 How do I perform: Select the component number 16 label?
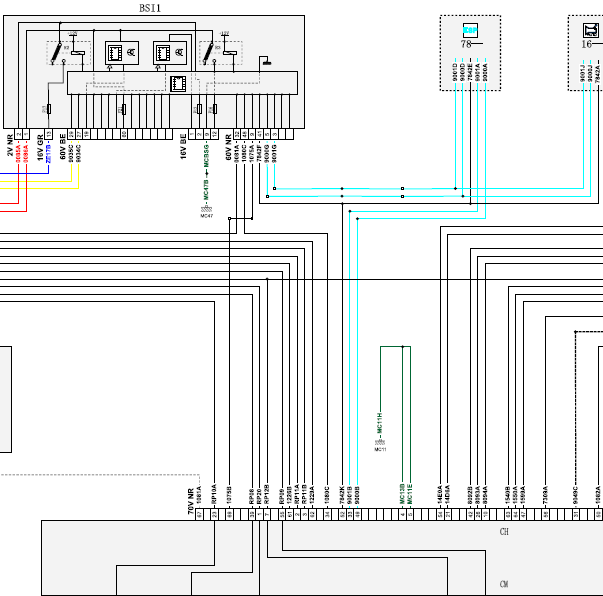coord(586,44)
